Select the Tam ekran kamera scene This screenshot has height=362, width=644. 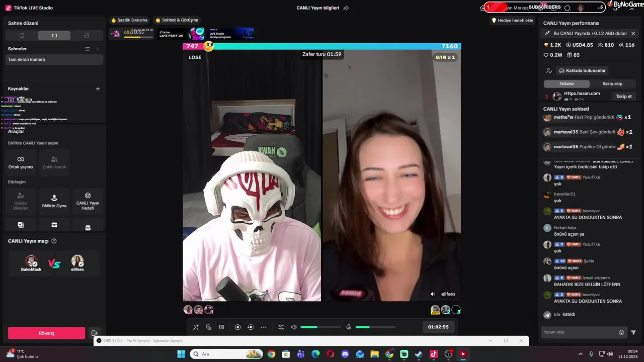pyautogui.click(x=54, y=59)
